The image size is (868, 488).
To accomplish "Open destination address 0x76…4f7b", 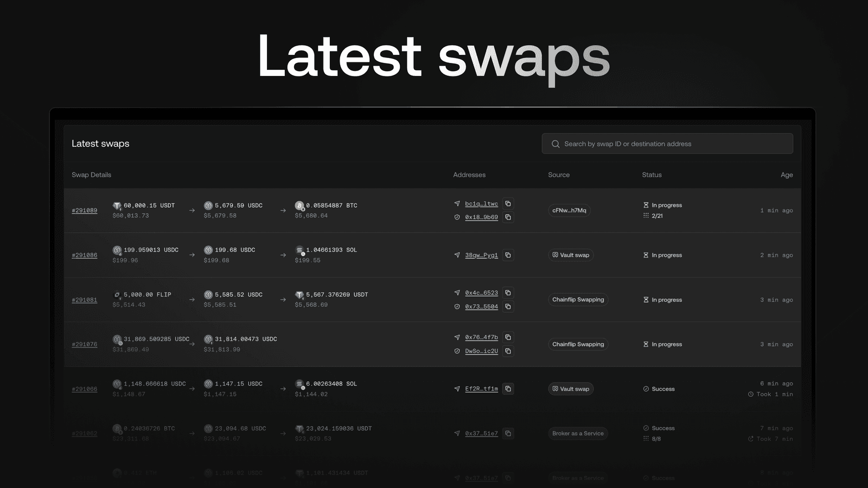I will click(481, 337).
